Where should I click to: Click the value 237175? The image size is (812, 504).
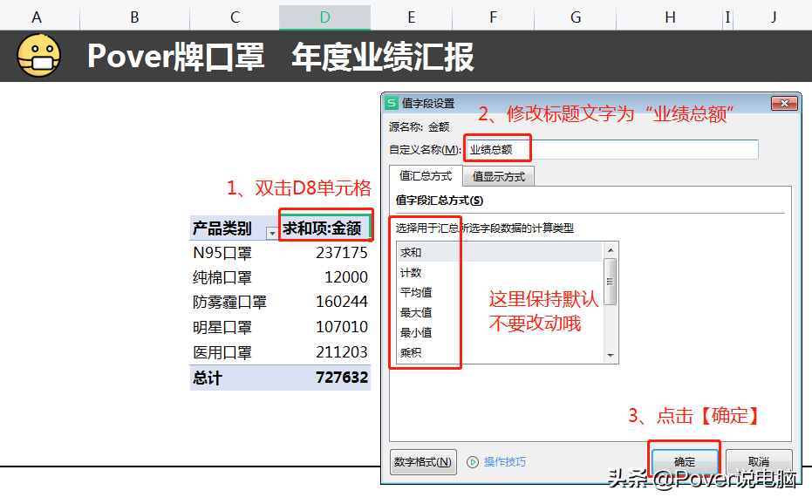(342, 253)
